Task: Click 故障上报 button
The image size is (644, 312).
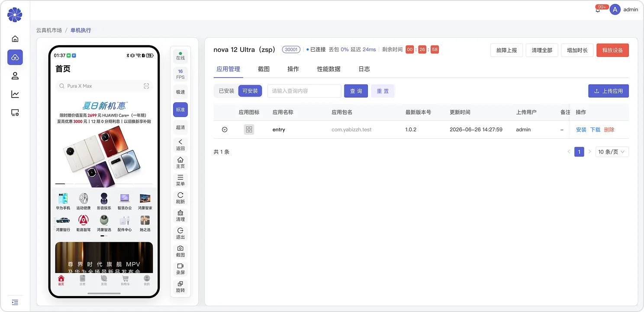Action: coord(506,50)
